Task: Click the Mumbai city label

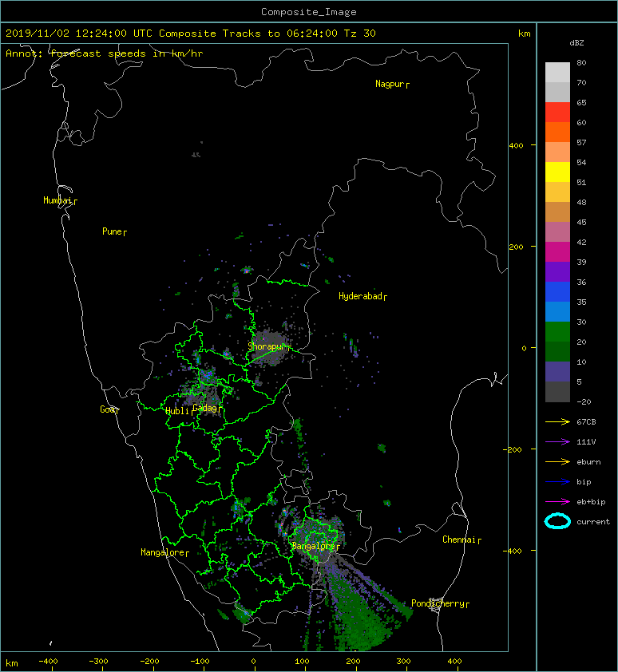Action: click(57, 200)
